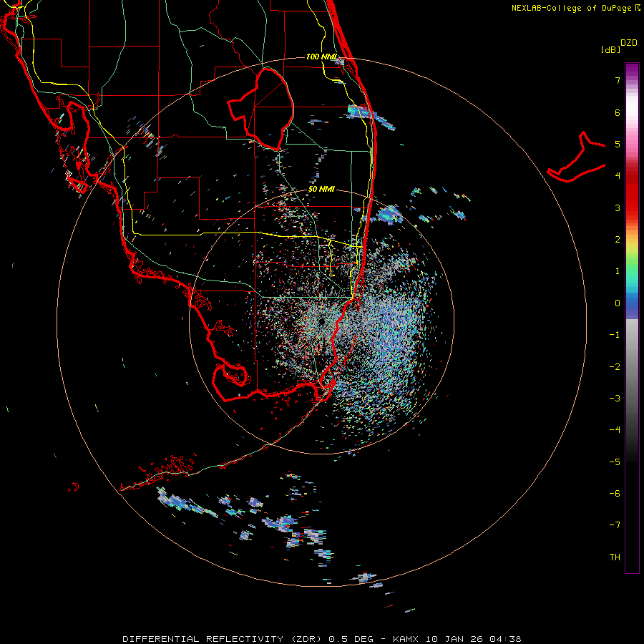The width and height of the screenshot is (644, 644).
Task: Click the Differential Reflectivity product caption
Action: click(x=321, y=639)
